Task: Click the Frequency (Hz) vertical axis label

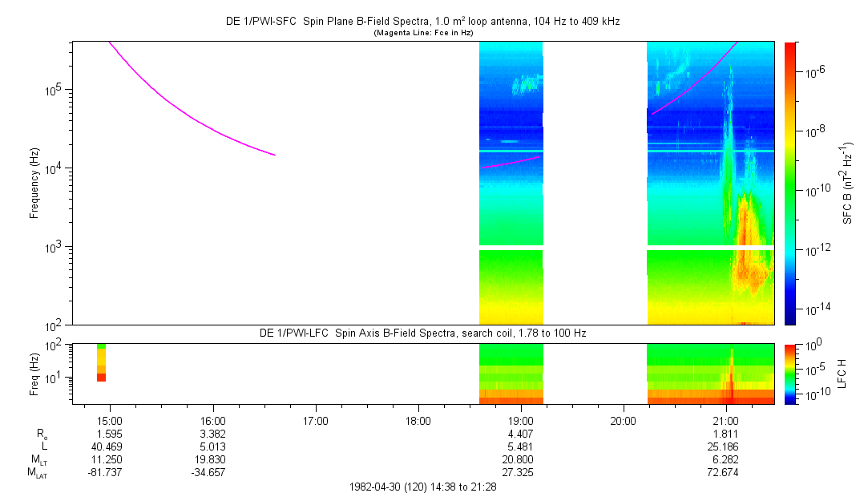Action: (34, 183)
